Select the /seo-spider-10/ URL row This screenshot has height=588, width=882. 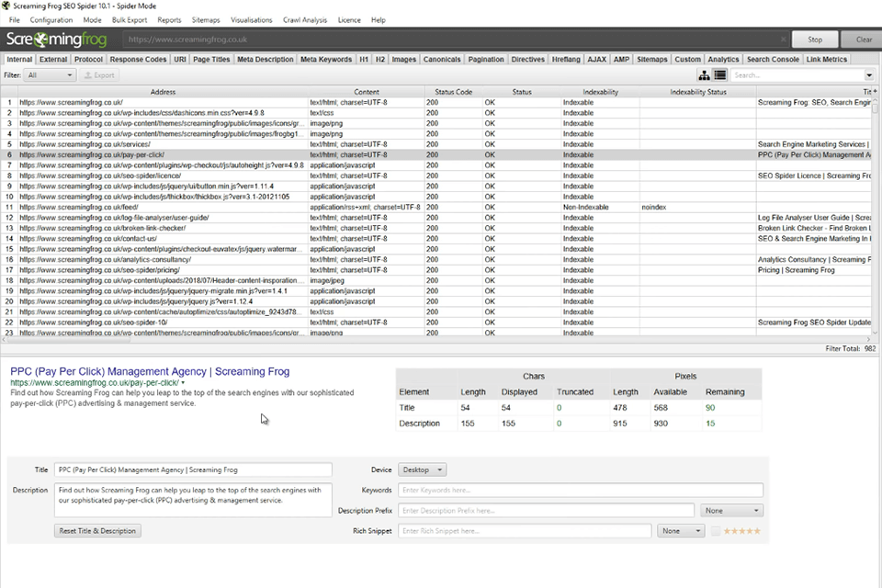pyautogui.click(x=435, y=322)
